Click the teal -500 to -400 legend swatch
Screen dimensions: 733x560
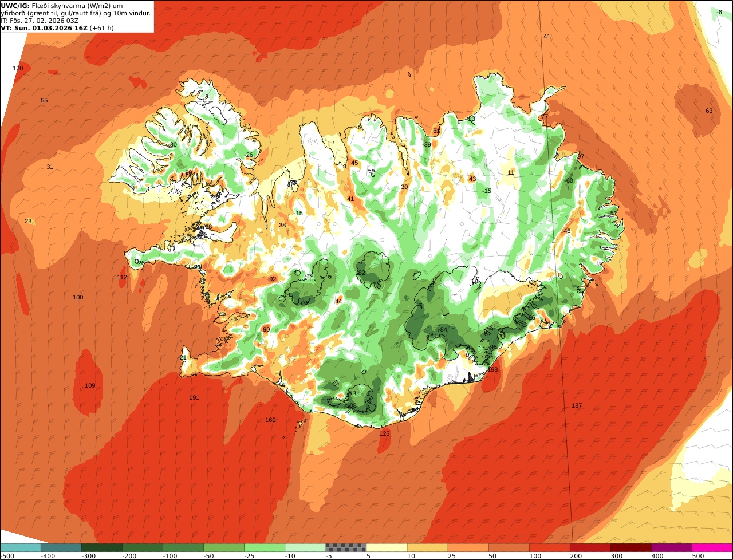[20, 547]
